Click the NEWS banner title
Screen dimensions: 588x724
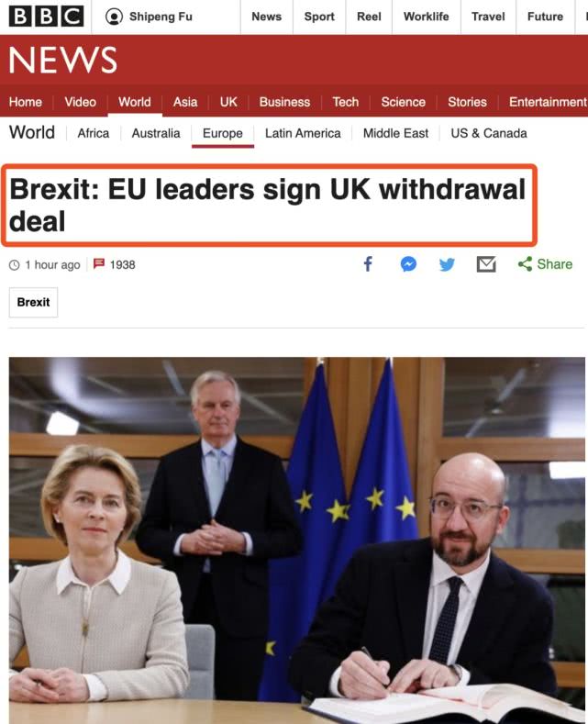tap(62, 60)
